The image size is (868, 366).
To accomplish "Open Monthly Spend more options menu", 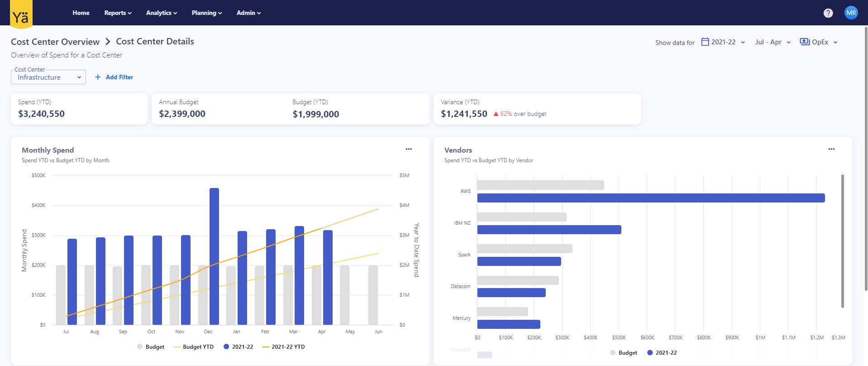I will 408,149.
